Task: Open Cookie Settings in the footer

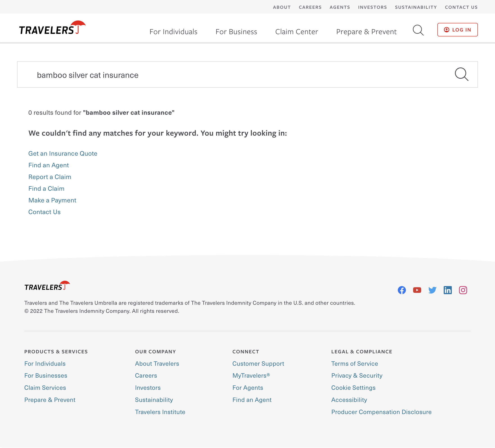Action: point(353,388)
